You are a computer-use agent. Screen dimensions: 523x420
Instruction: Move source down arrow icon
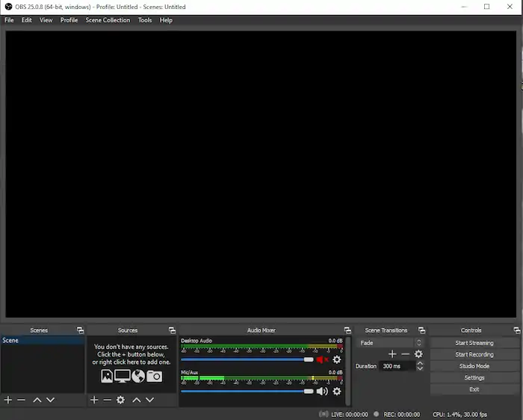[x=149, y=400]
